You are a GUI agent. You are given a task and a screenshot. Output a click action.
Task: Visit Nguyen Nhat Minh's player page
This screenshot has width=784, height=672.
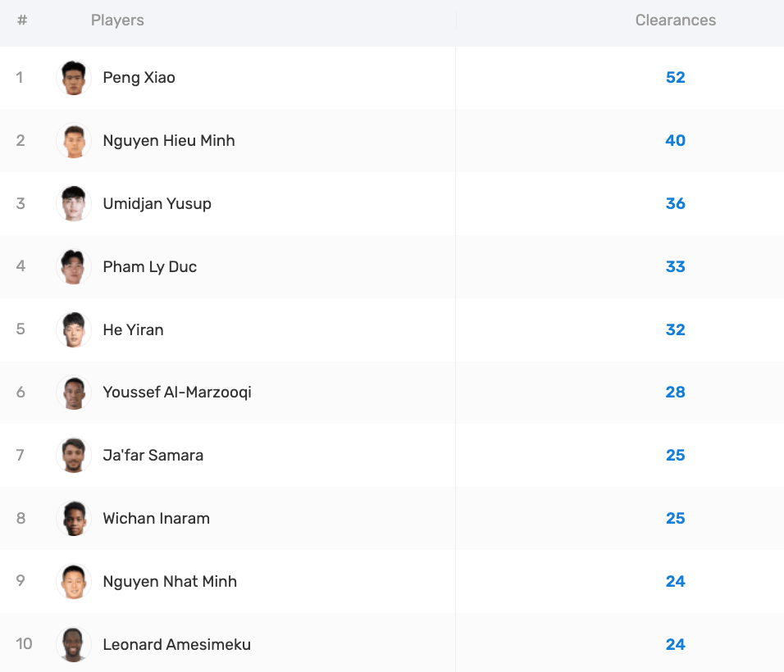coord(170,582)
